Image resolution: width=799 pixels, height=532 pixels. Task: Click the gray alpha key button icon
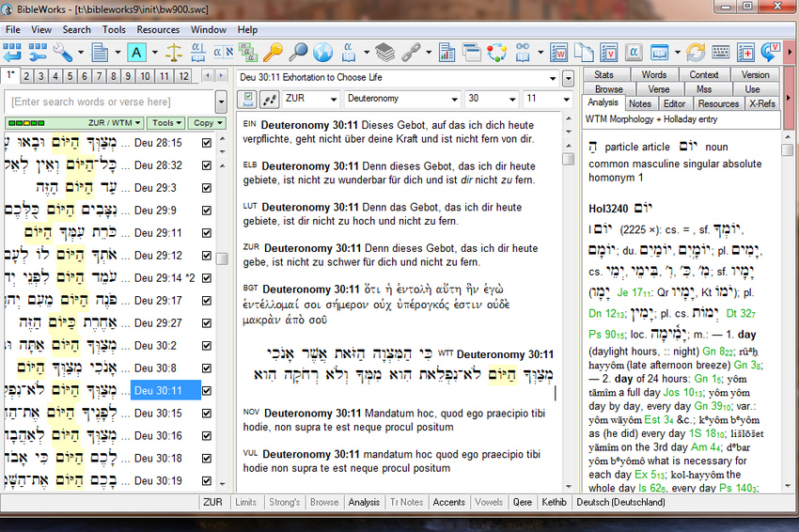click(634, 52)
